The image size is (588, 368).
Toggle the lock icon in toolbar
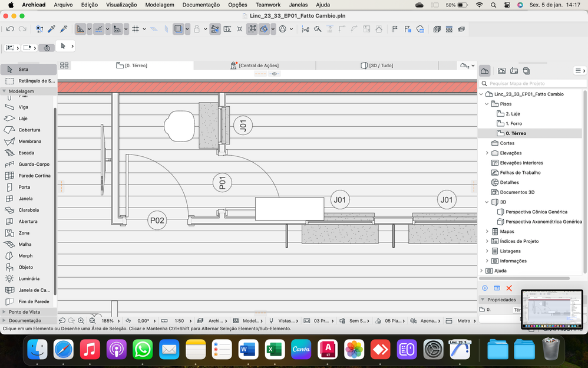point(197,29)
